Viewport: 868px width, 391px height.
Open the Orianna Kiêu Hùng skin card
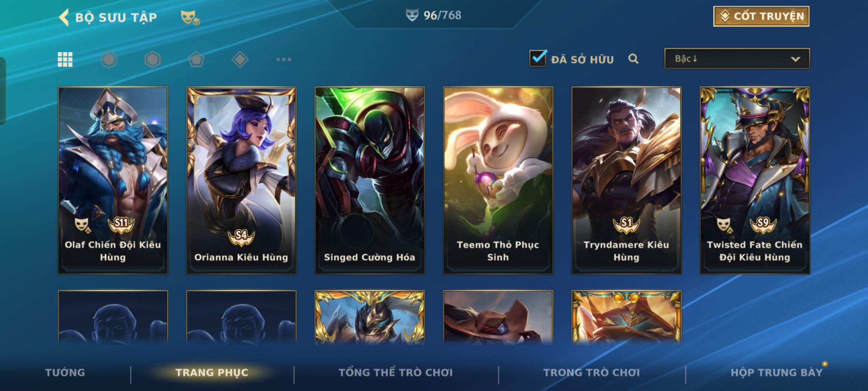tap(241, 180)
